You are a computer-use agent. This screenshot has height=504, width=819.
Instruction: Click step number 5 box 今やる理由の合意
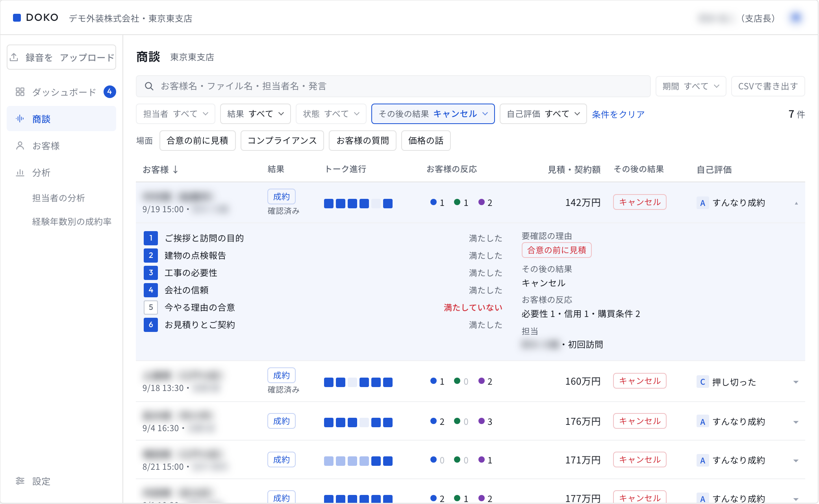tap(151, 307)
